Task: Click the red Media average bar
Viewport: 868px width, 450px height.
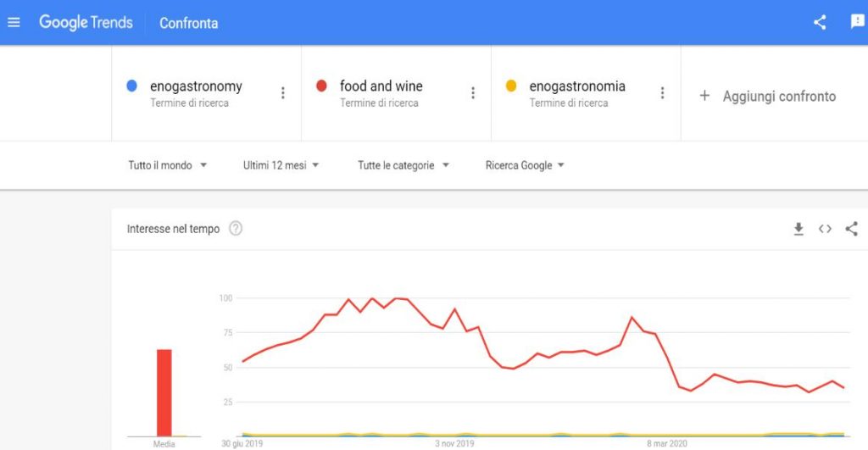Action: coord(164,393)
